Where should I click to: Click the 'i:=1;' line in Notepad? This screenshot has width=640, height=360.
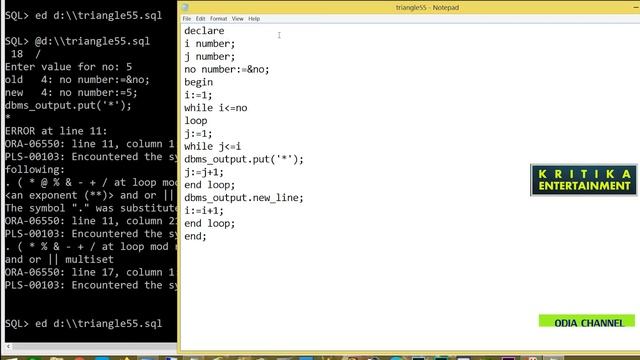pyautogui.click(x=198, y=95)
